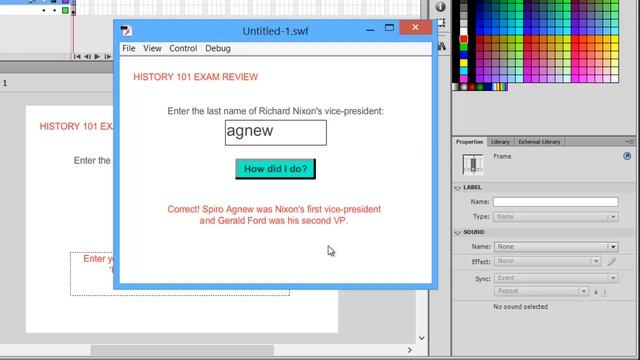Image resolution: width=640 pixels, height=360 pixels.
Task: Click the 'Correct! Spiro Agnew' feedback text
Action: click(x=274, y=215)
